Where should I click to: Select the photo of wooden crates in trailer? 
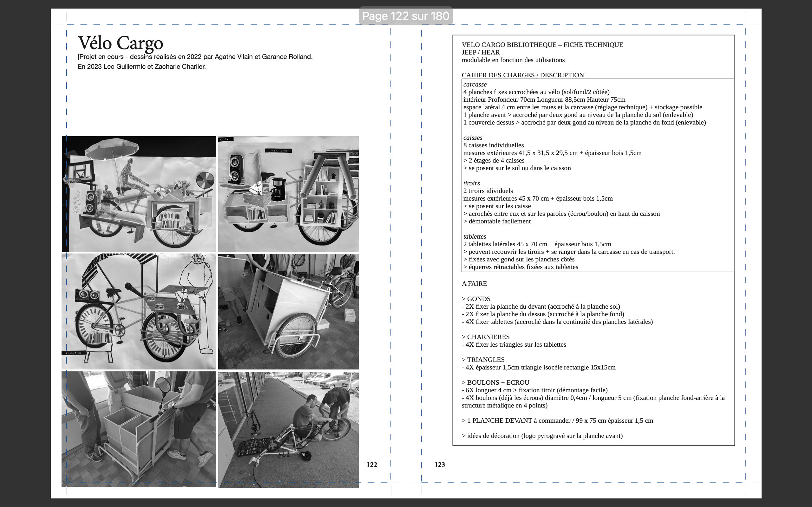pos(139,429)
